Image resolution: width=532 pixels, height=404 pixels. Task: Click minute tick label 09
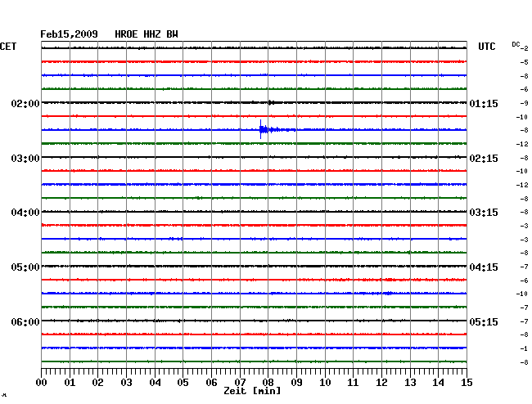(296, 382)
